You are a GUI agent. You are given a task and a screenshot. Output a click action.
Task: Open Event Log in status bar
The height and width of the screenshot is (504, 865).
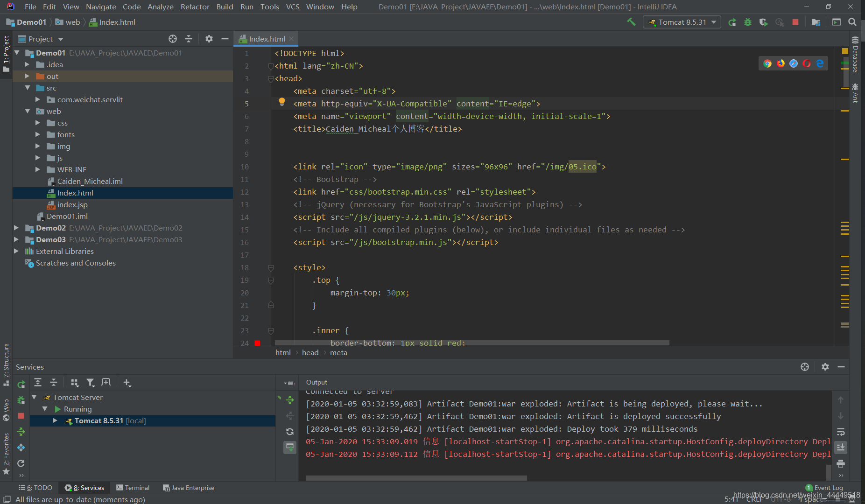click(824, 488)
